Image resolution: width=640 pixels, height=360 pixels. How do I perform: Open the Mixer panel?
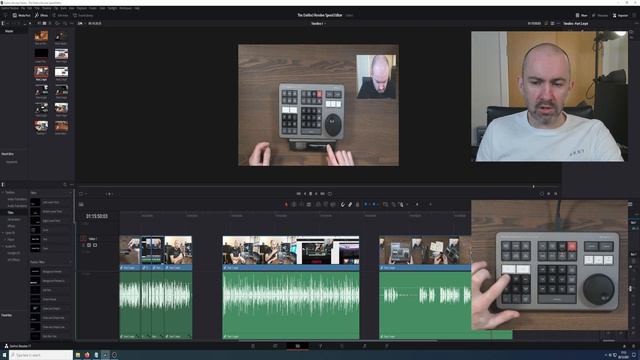[x=582, y=15]
